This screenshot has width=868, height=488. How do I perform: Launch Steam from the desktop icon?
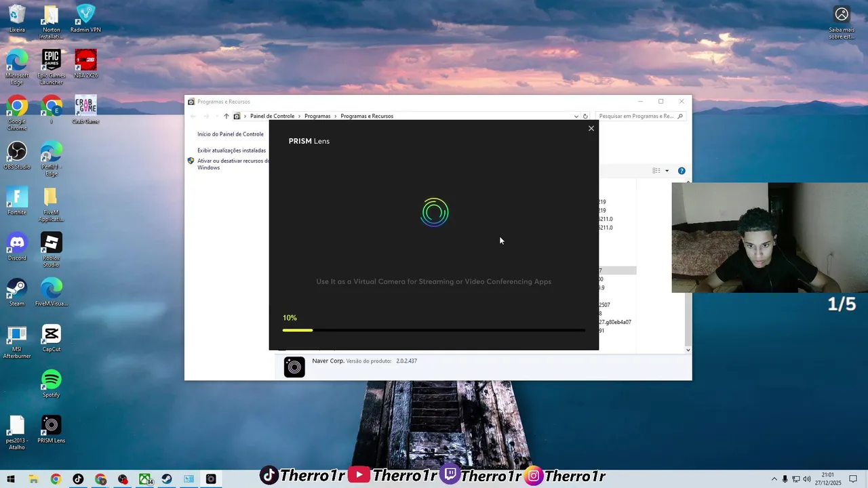(17, 291)
